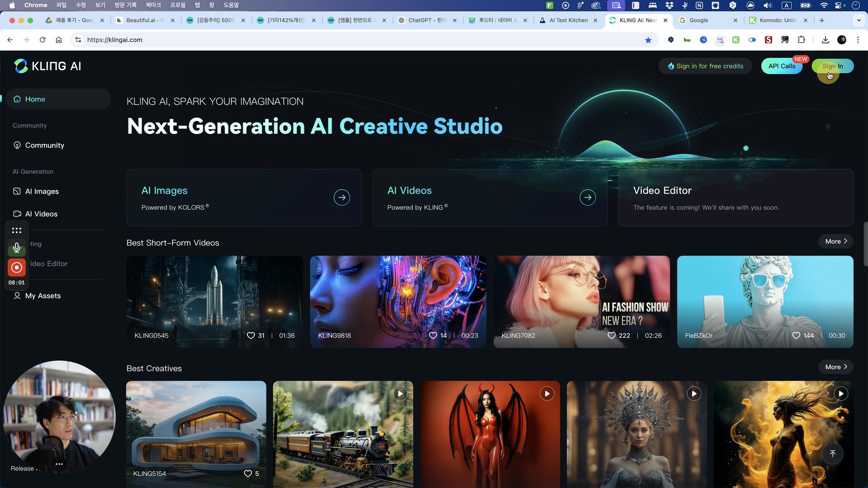Click the scroll-to-top arrow button
868x488 pixels.
pos(833,453)
